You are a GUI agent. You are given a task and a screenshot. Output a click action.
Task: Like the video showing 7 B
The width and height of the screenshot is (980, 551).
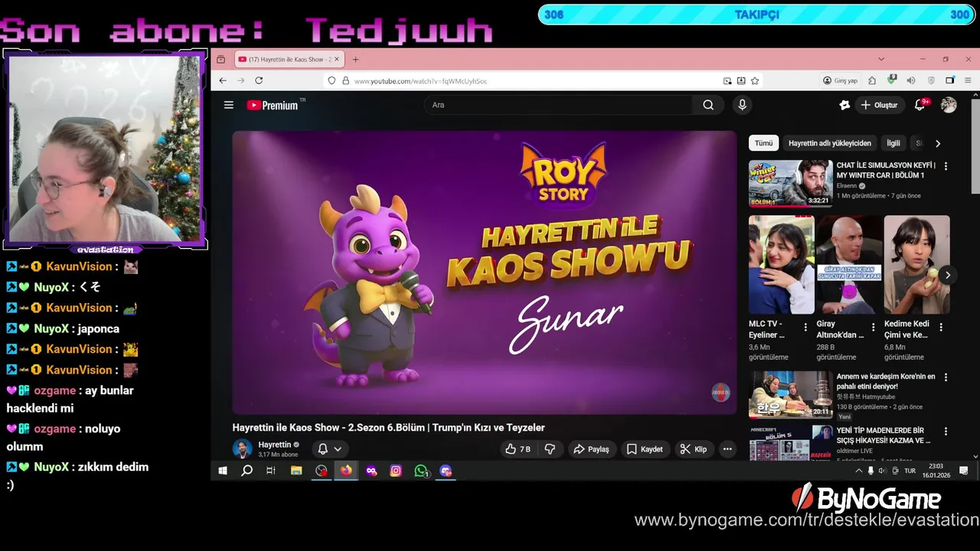518,449
